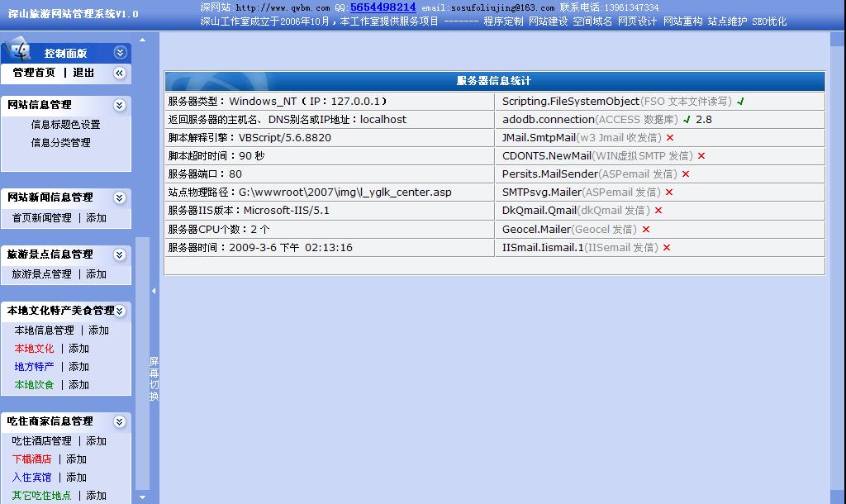
Task: Toggle the 本地文化特产美食管理 section chevron
Action: click(x=121, y=311)
